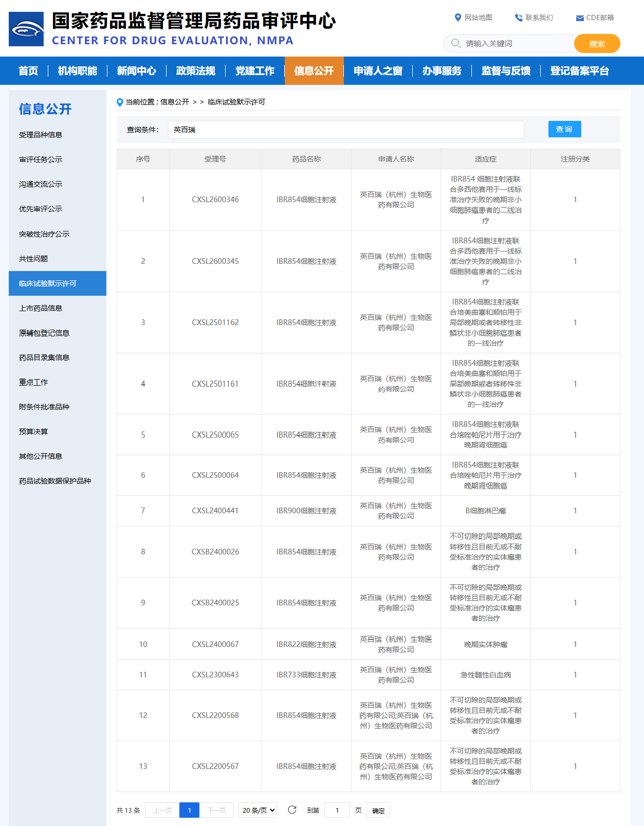Click the 受理号 column header

215,159
